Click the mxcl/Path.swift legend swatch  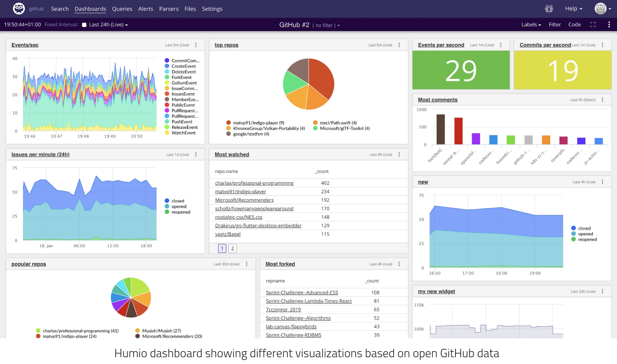coord(315,123)
